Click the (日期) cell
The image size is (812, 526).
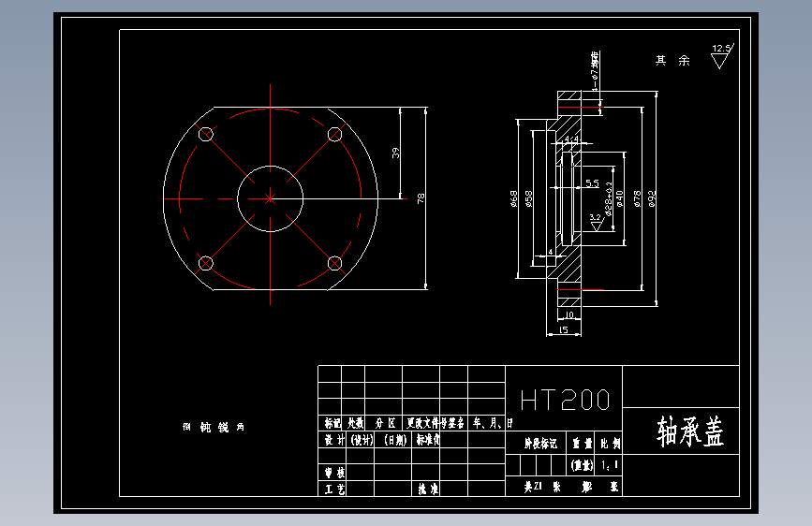[395, 440]
